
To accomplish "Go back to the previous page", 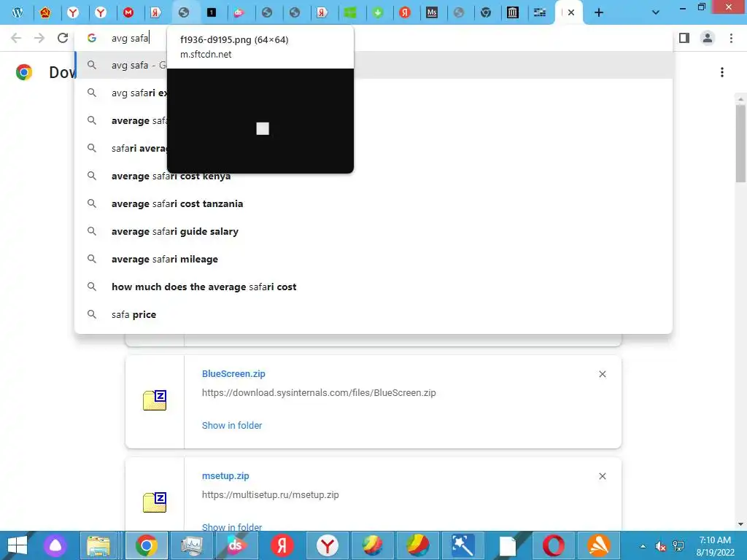I will point(16,38).
